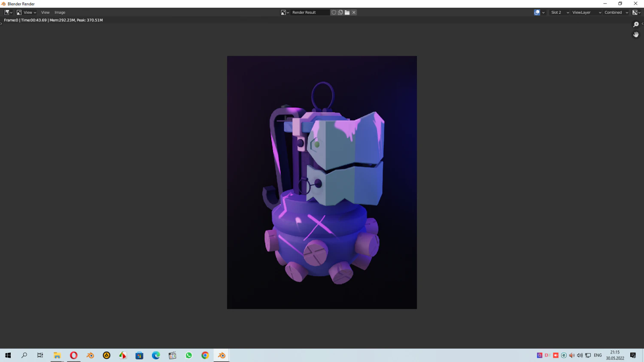Screen dimensions: 644x362
Task: Open ESET tray icon
Action: [x=564, y=355]
